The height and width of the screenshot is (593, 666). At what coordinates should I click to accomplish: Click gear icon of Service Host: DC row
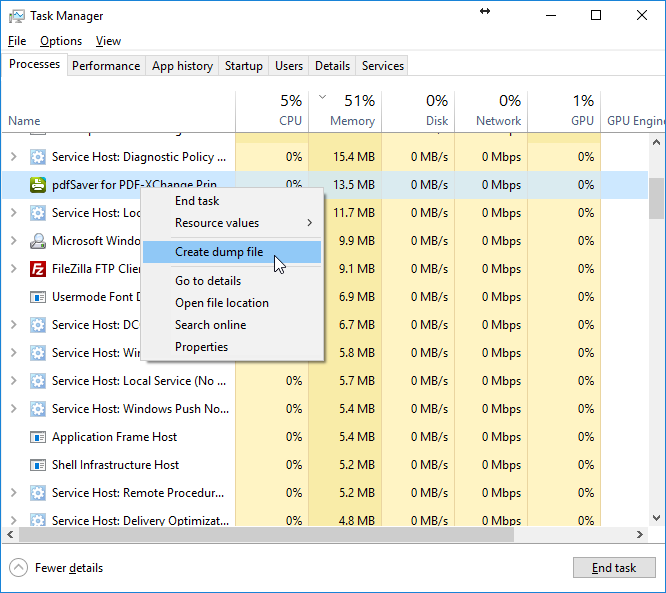[38, 325]
